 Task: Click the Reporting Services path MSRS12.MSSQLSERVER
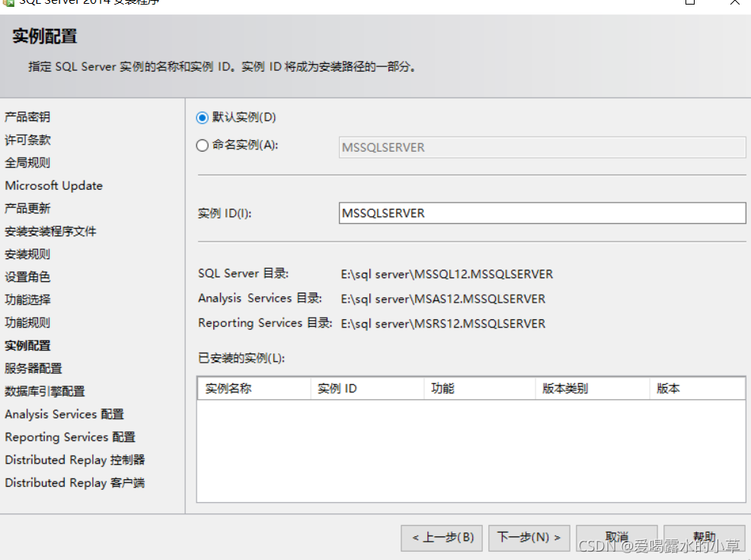[x=443, y=325]
